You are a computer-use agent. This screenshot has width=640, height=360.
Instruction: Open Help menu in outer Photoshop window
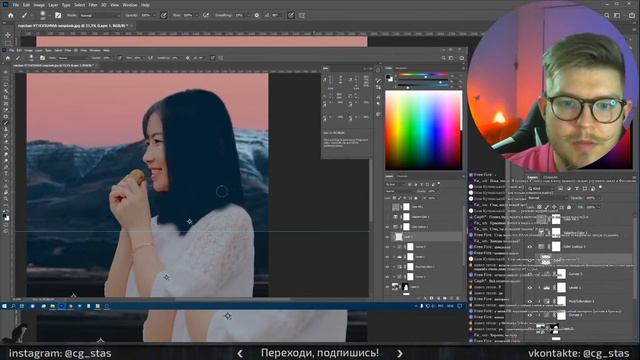[x=145, y=5]
